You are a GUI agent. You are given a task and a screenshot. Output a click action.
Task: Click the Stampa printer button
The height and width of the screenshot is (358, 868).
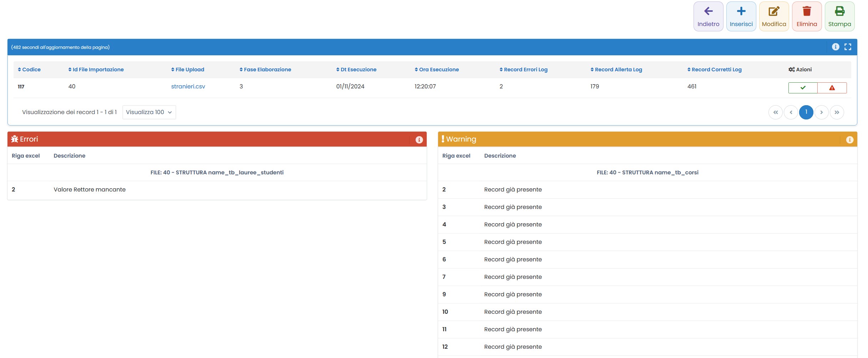pos(839,16)
